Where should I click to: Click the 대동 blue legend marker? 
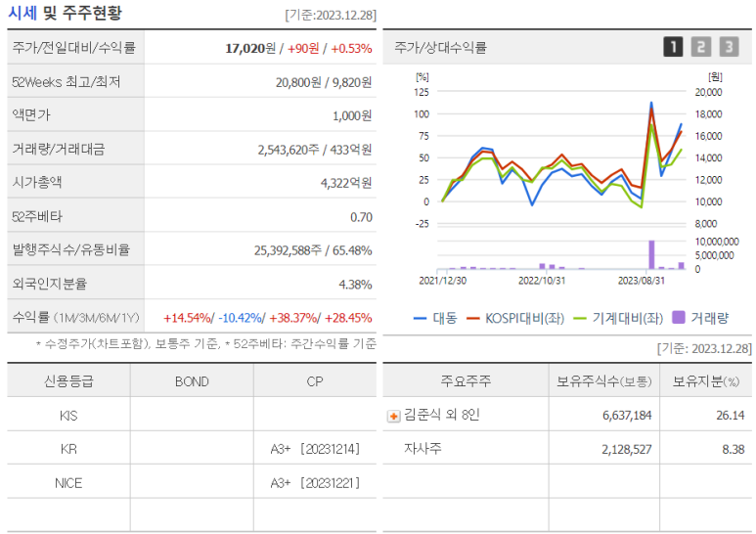click(x=420, y=318)
